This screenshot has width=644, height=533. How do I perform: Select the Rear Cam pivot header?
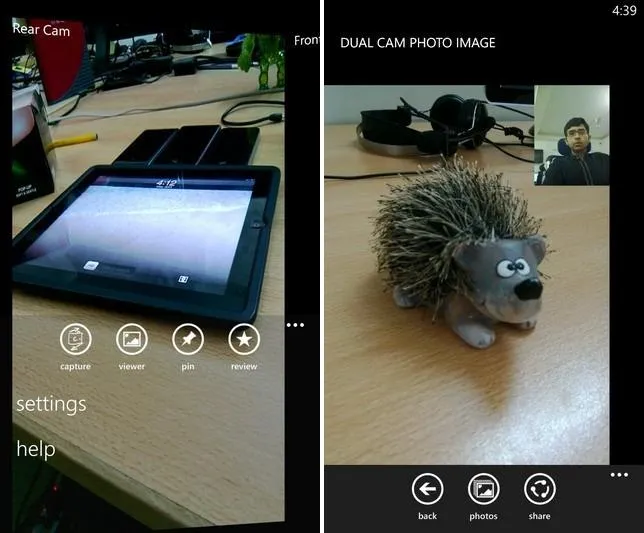41,30
